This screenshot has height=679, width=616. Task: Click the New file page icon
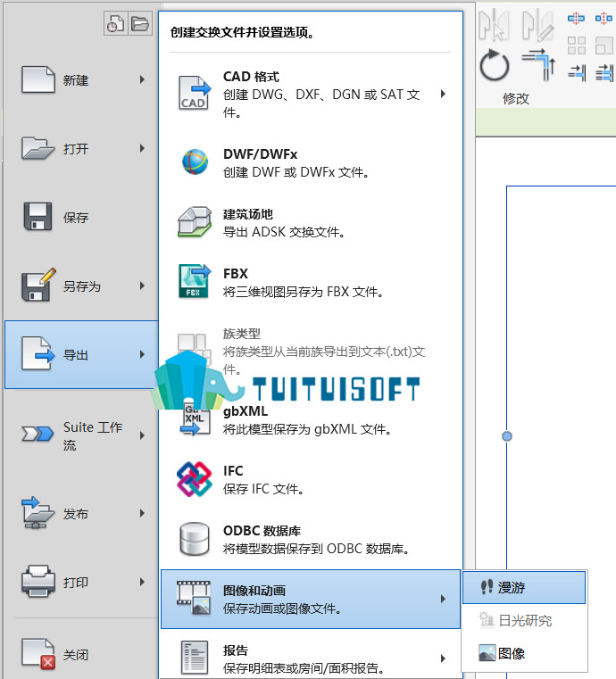click(x=38, y=79)
